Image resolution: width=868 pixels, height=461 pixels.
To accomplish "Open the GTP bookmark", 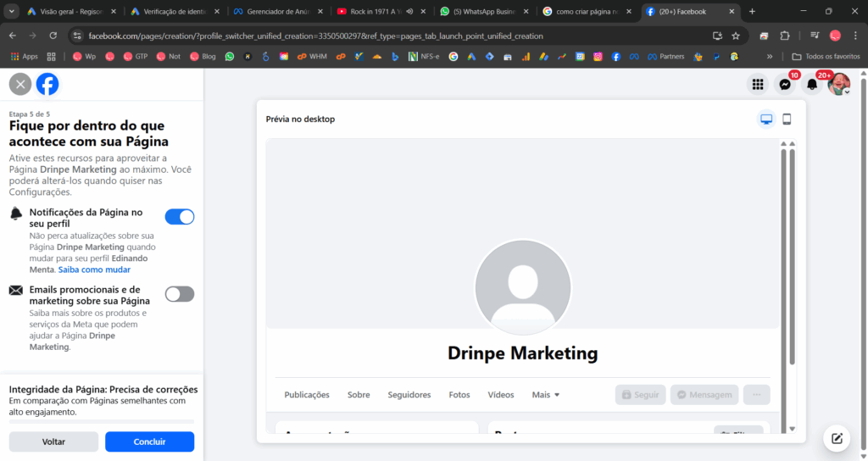I will coord(135,57).
